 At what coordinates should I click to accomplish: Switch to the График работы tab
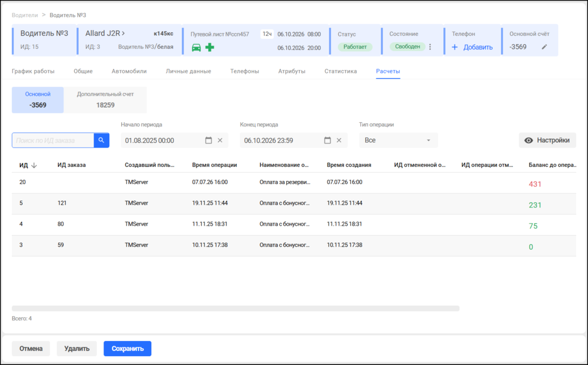pyautogui.click(x=33, y=71)
